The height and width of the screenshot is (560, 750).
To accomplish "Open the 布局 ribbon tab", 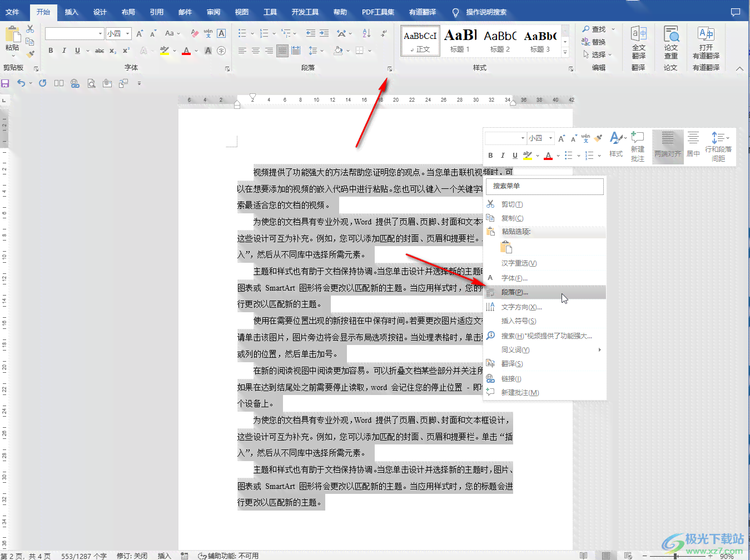I will [x=128, y=12].
